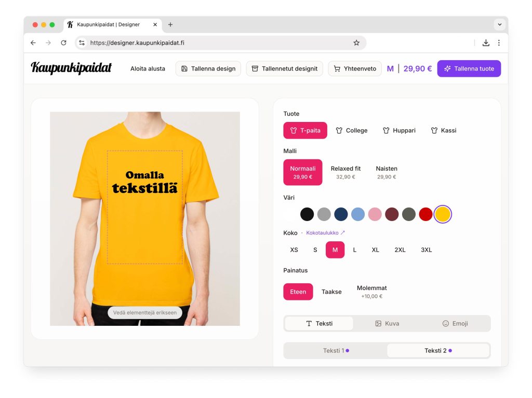The width and height of the screenshot is (532, 398).
Task: Open site info icon in address bar
Action: pyautogui.click(x=82, y=43)
